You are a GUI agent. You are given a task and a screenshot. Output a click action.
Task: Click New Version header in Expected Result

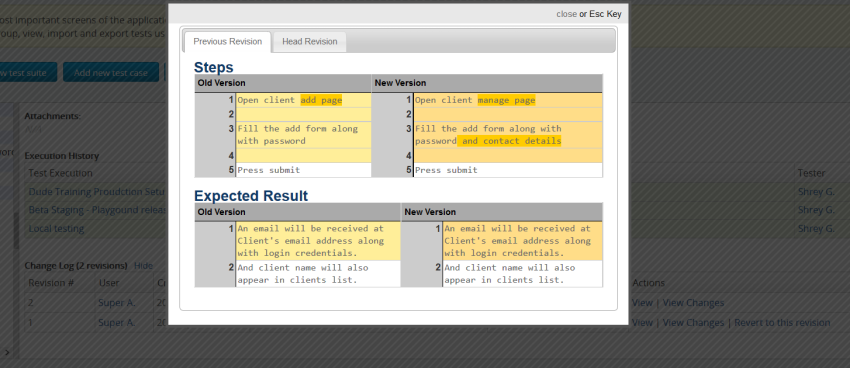tap(430, 212)
